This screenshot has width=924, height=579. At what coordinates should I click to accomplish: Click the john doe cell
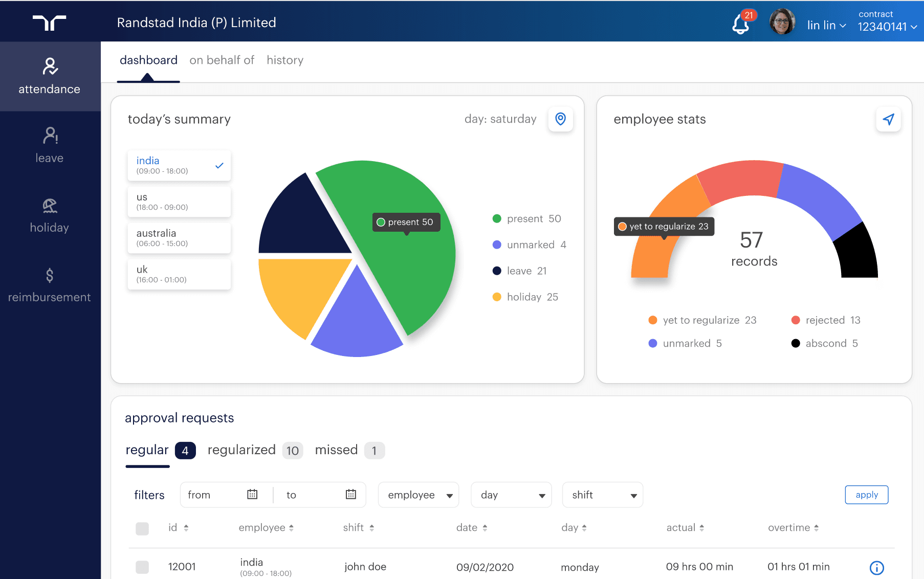(365, 567)
